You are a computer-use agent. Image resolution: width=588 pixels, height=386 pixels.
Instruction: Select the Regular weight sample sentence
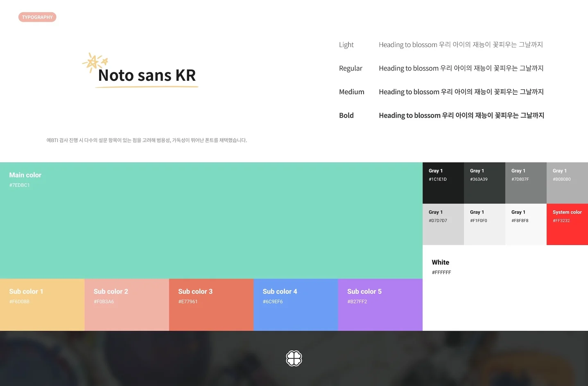[461, 68]
